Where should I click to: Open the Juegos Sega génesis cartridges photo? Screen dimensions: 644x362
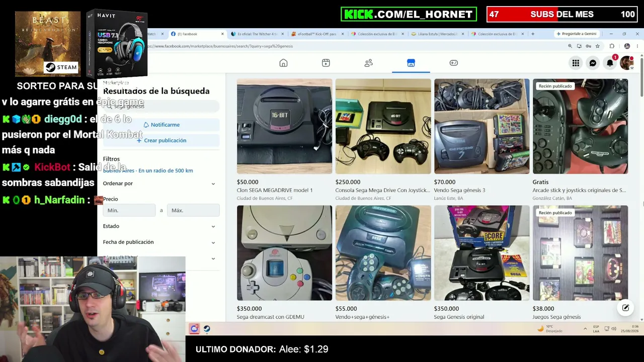point(581,253)
